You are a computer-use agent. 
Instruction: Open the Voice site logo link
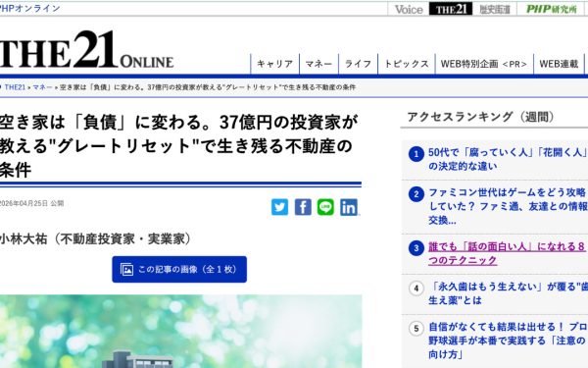pyautogui.click(x=409, y=9)
